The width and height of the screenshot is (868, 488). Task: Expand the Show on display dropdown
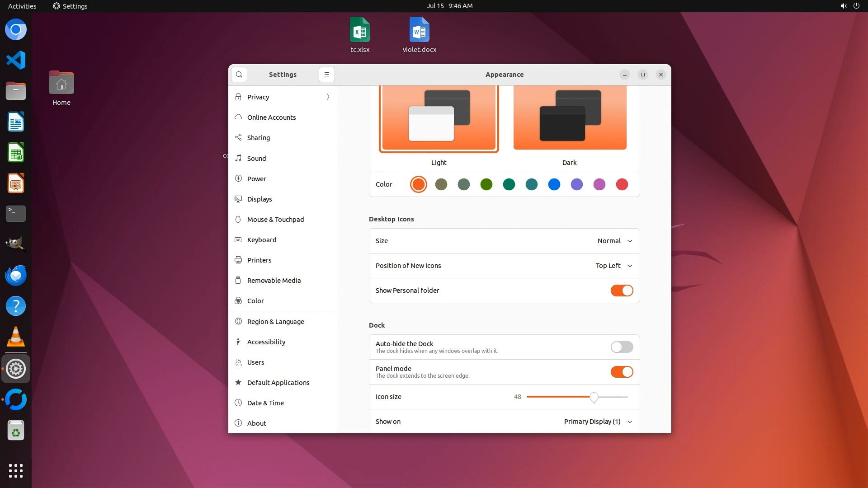coord(598,422)
